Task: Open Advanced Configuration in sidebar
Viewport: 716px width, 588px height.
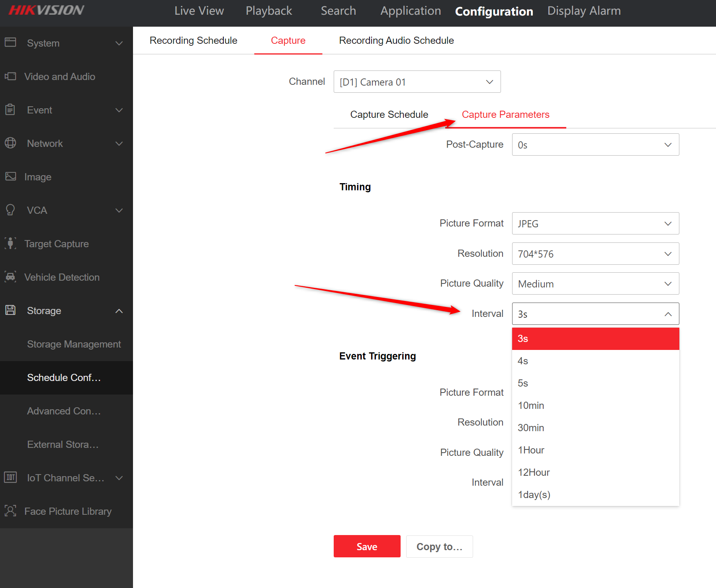Action: (67, 411)
